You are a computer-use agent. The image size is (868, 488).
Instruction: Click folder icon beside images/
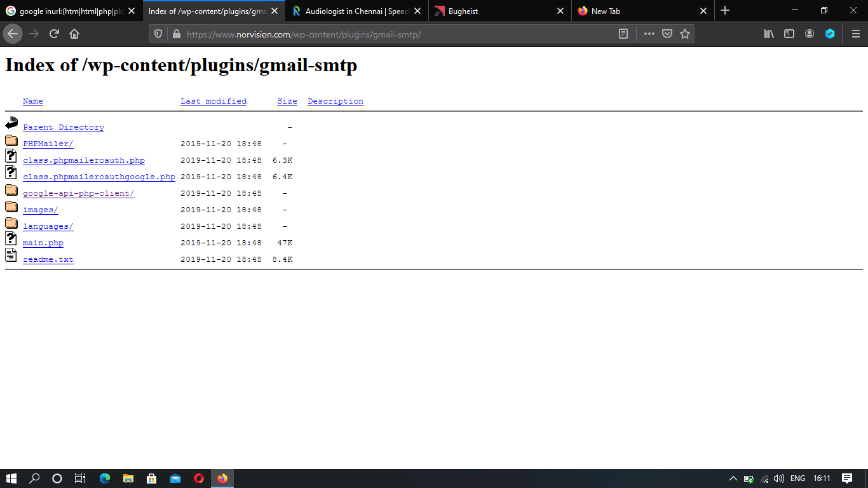click(x=11, y=207)
